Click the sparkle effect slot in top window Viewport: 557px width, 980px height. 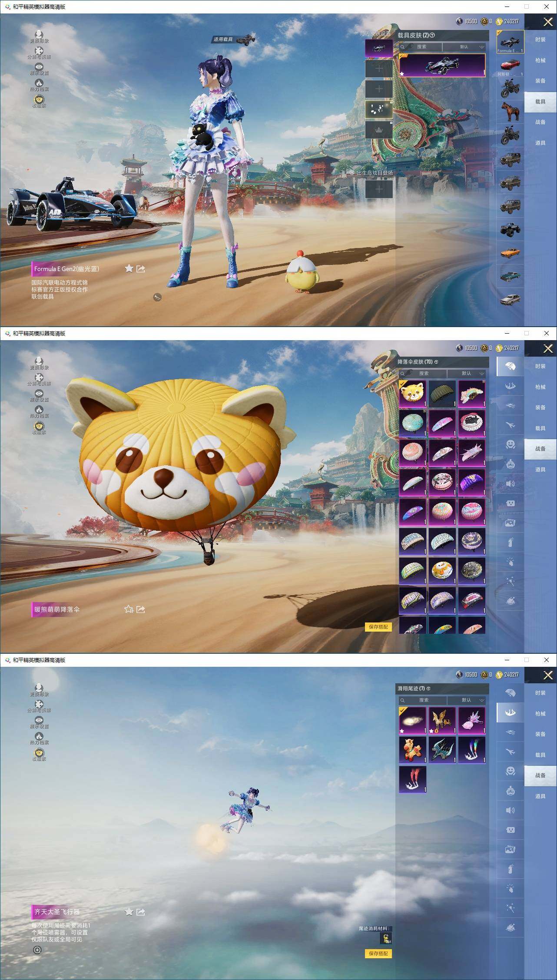click(x=379, y=109)
